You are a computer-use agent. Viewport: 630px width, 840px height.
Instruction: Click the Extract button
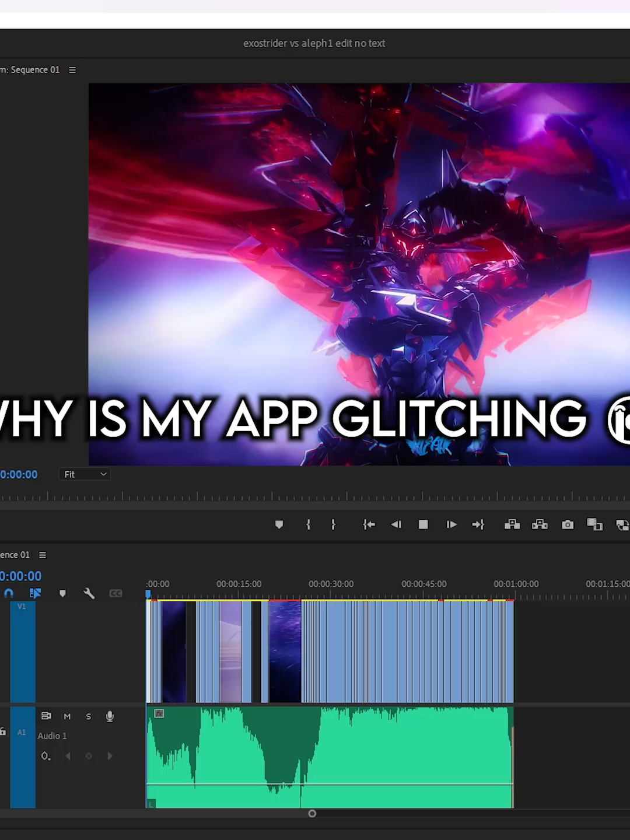tap(540, 524)
